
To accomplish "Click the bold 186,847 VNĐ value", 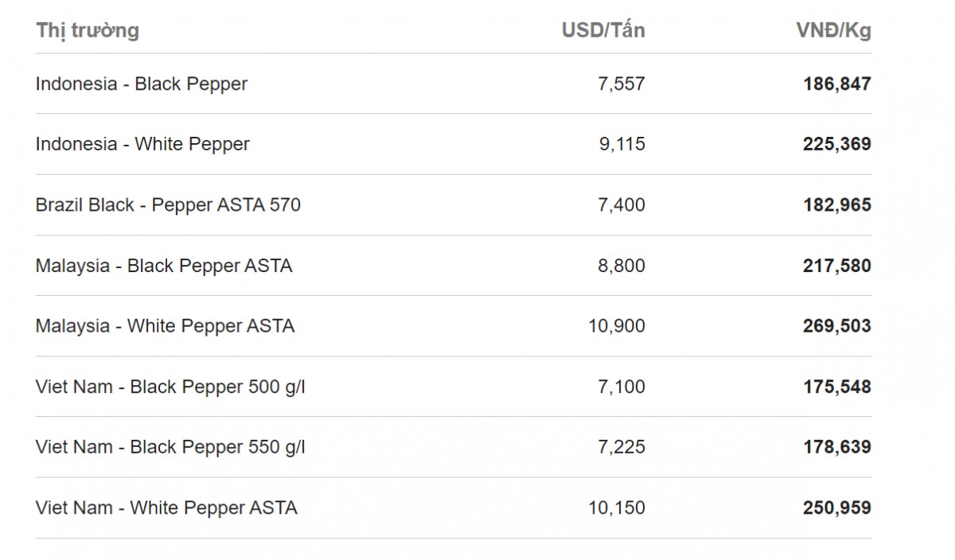I will [x=836, y=84].
